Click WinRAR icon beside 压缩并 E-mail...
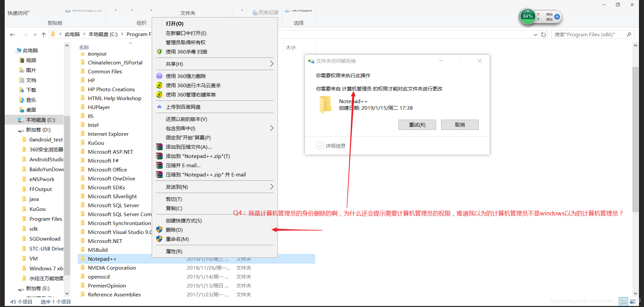Screen dimensions: 644x307 tap(159, 165)
